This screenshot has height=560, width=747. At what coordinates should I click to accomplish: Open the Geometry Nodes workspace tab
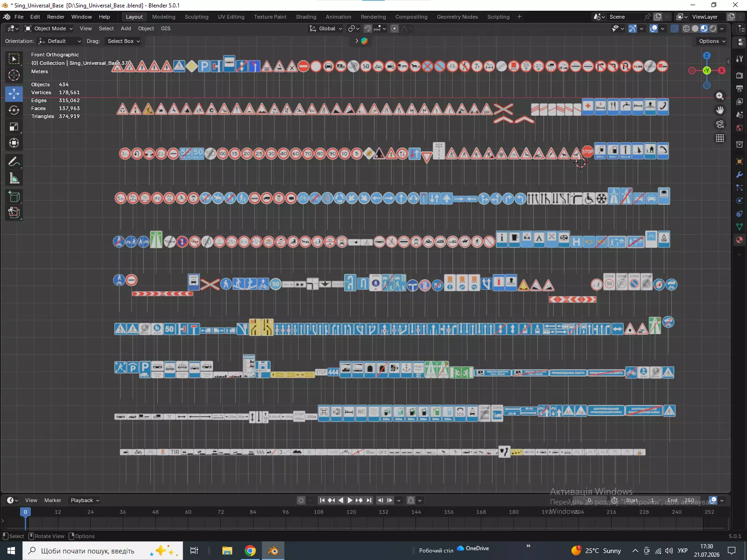[458, 17]
